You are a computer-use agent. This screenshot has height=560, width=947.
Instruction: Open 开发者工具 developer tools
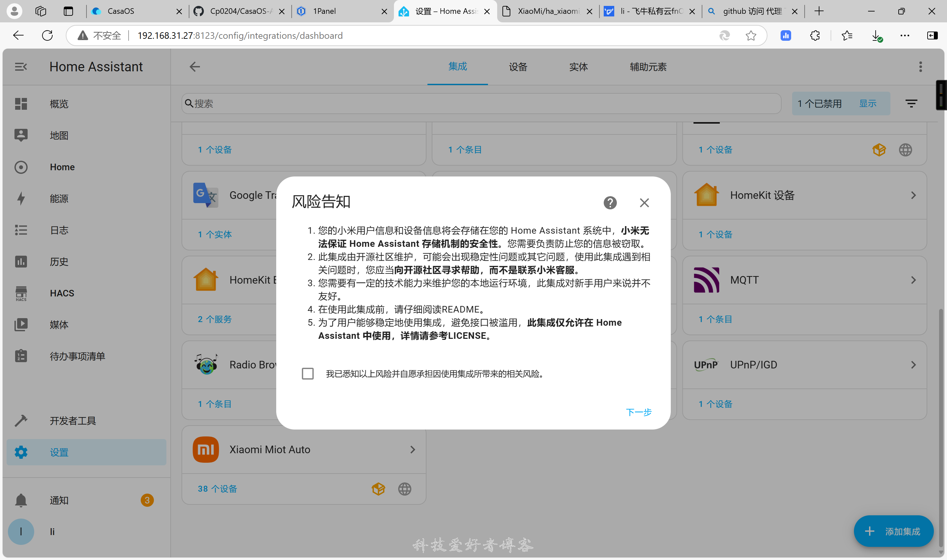86,421
